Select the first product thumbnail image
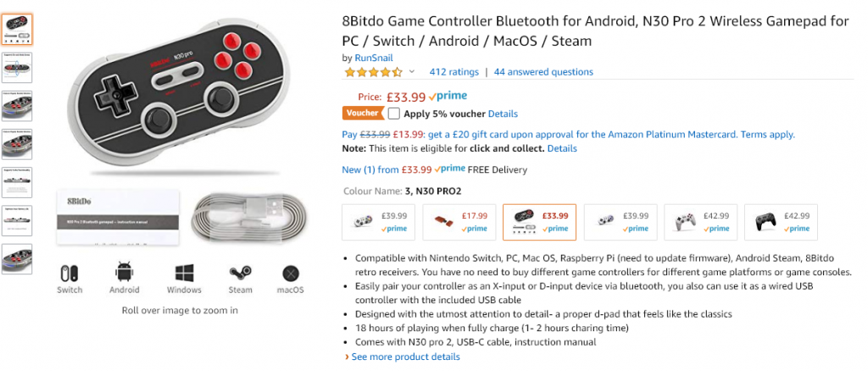This screenshot has width=868, height=371. (17, 30)
